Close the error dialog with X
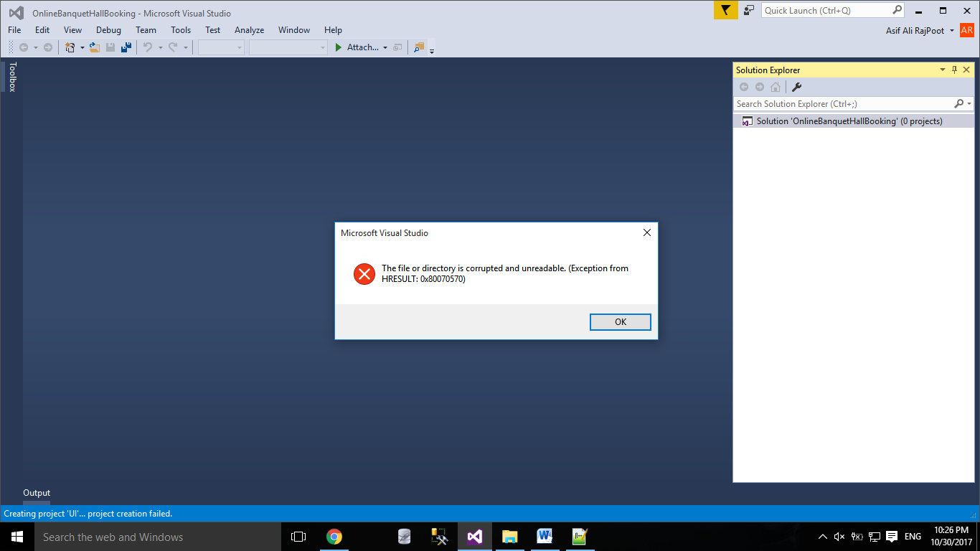This screenshot has height=551, width=980. click(x=646, y=232)
